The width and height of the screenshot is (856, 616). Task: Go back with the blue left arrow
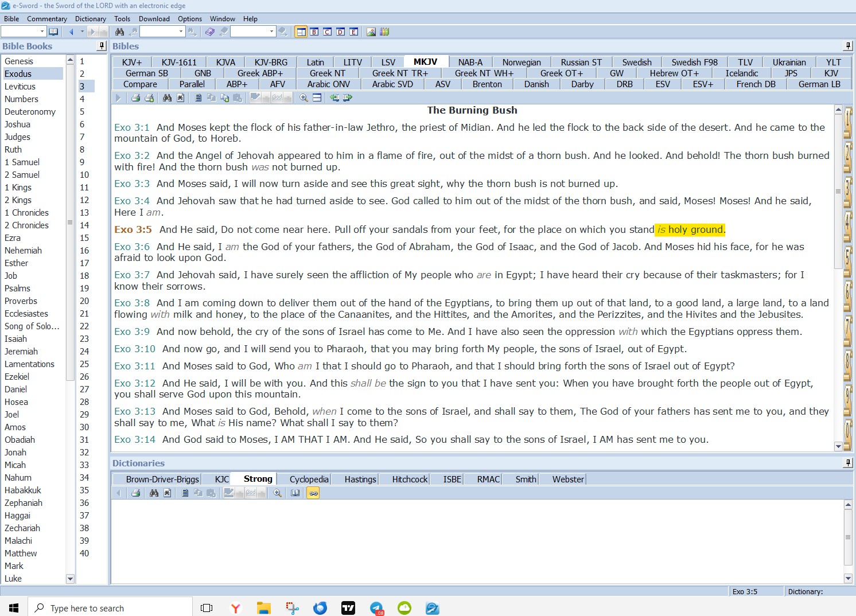[72, 32]
